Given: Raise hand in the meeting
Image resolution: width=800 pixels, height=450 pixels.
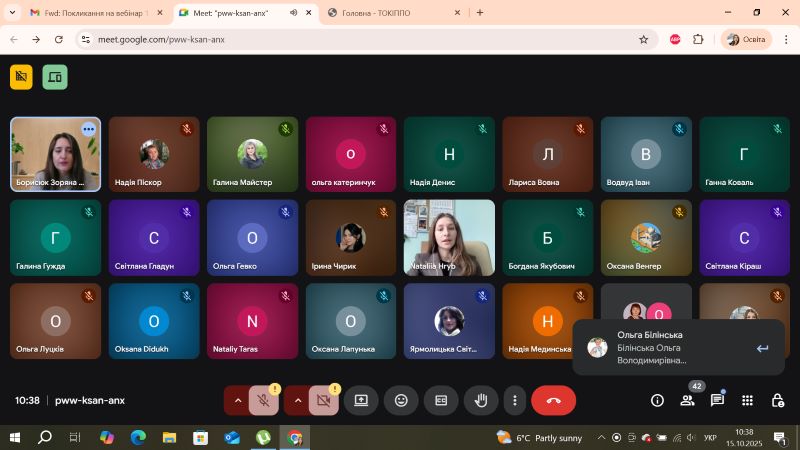Looking at the screenshot, I should click(481, 400).
